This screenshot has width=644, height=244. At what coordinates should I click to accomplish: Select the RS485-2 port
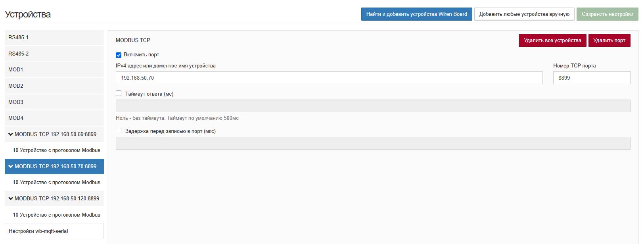(54, 54)
